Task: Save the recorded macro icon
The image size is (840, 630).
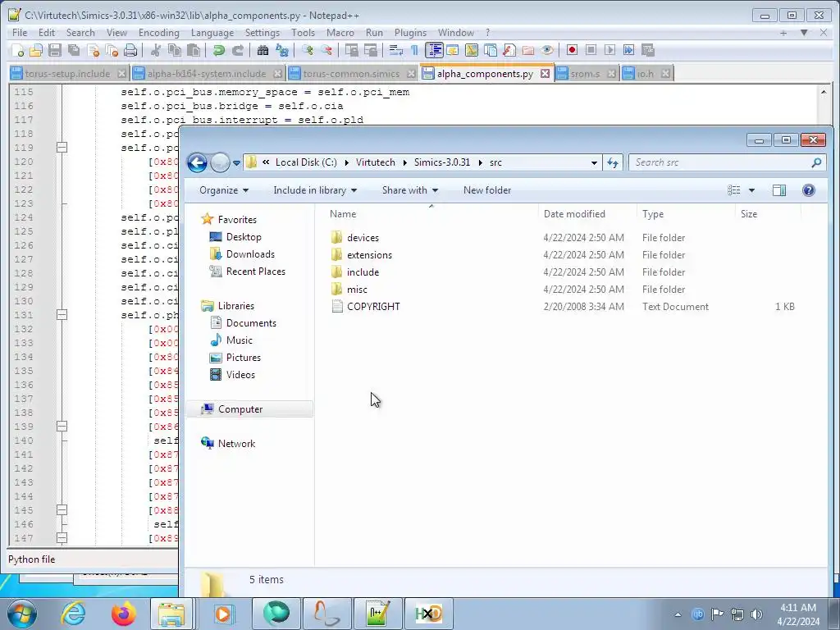Action: click(648, 50)
